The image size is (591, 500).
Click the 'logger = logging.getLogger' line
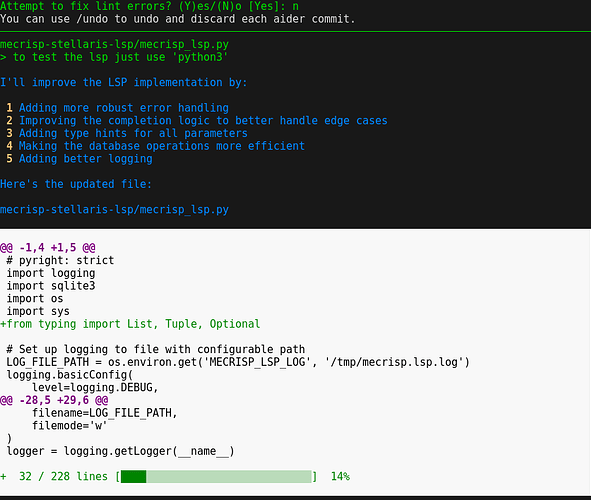tap(120, 451)
